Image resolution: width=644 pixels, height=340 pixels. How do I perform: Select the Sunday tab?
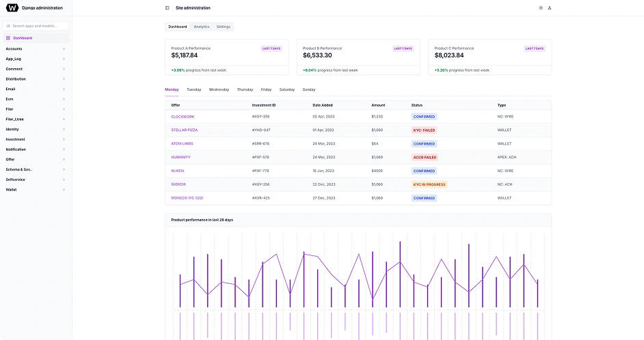click(x=309, y=89)
